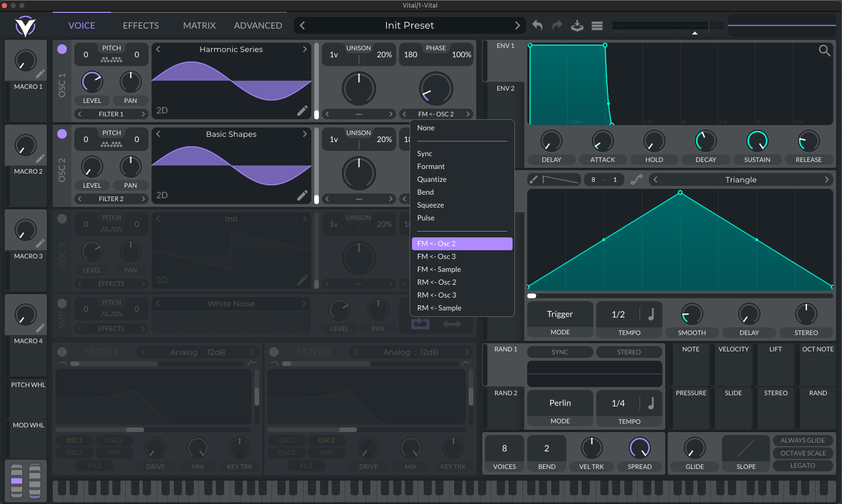Go to previous preset arrow
Screen dimensions: 842x504
coord(302,25)
